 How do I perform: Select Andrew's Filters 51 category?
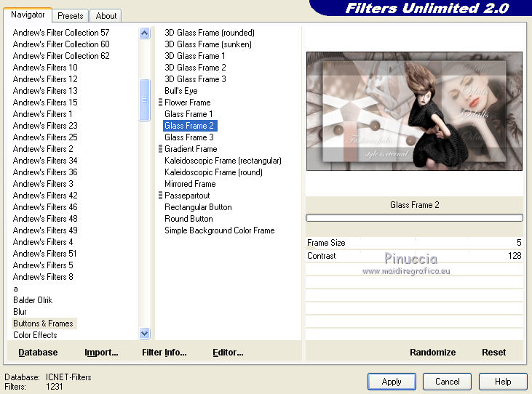click(45, 254)
